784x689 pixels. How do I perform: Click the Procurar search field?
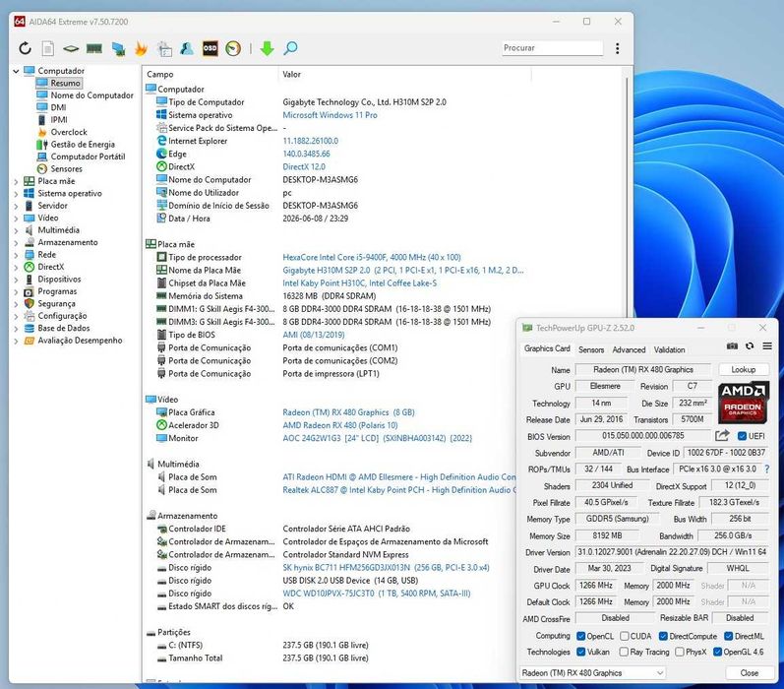(x=552, y=48)
